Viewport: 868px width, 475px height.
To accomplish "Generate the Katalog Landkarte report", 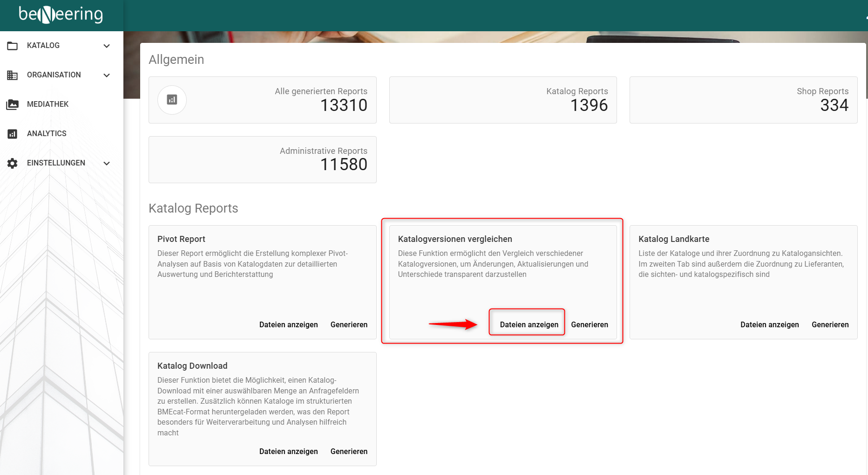I will 830,324.
